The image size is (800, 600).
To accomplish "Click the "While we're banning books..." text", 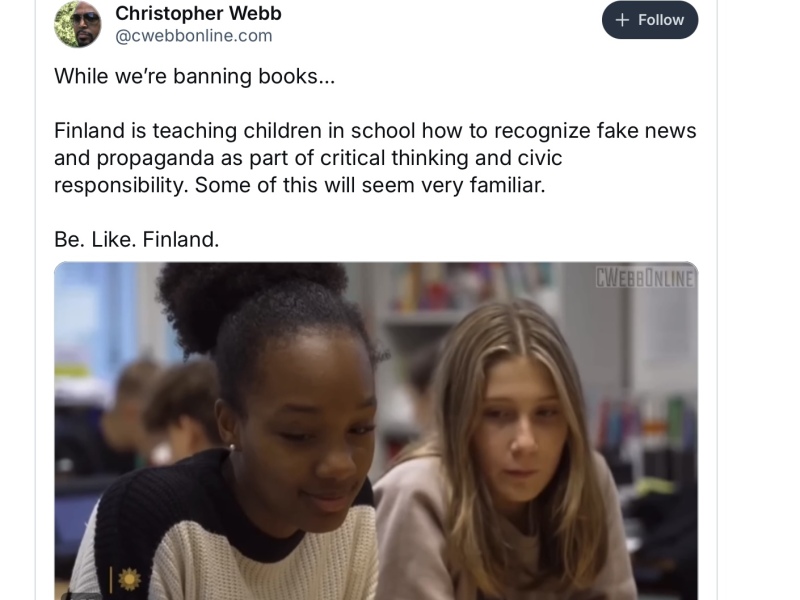I will (194, 77).
